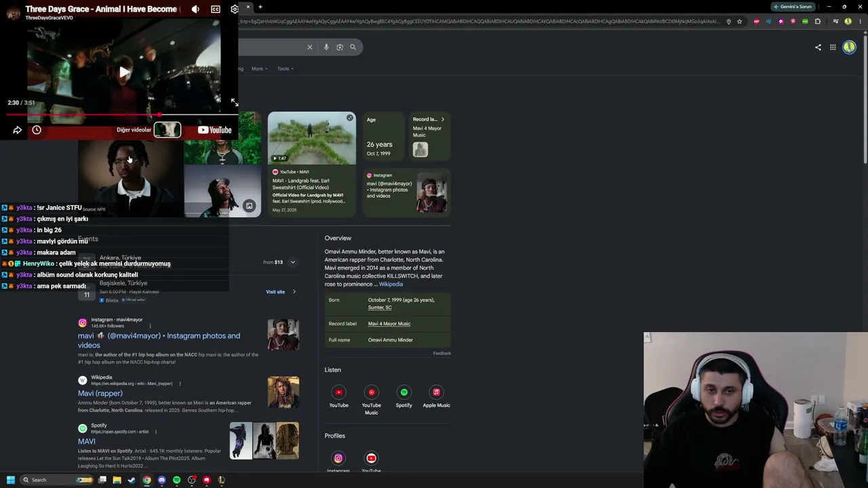The width and height of the screenshot is (868, 488).
Task: Open options for the Spotify result
Action: pos(155,432)
